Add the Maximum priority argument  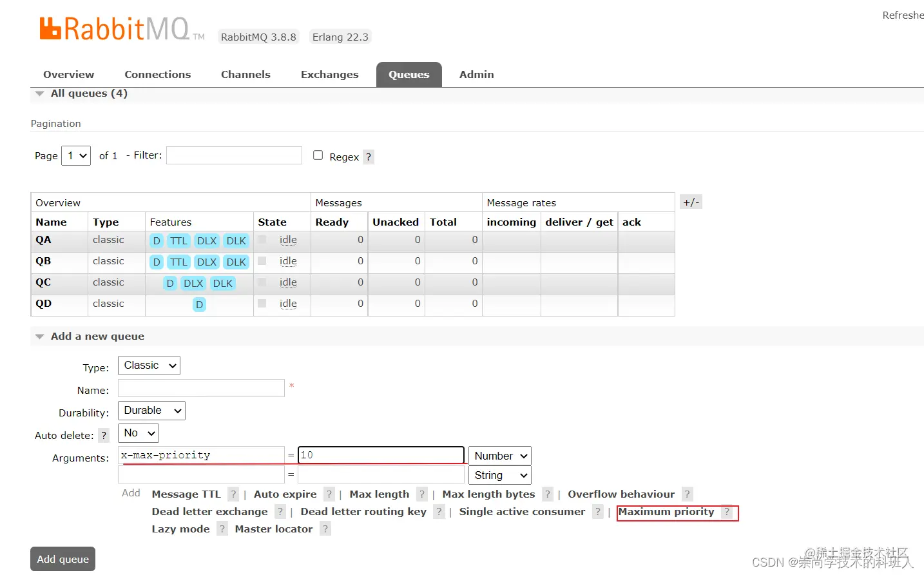(666, 512)
